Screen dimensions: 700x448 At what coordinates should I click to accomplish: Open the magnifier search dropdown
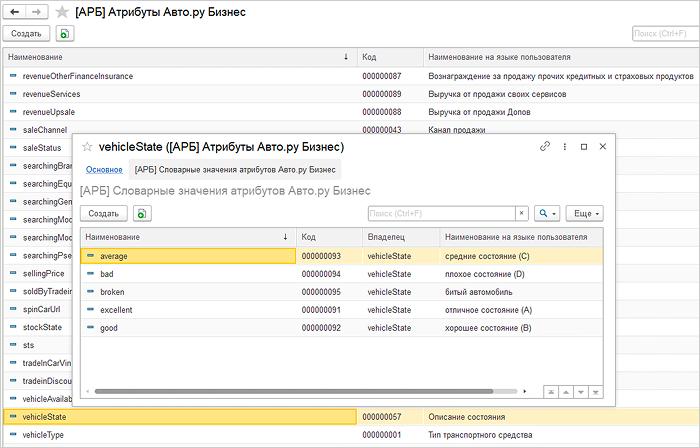coord(547,213)
